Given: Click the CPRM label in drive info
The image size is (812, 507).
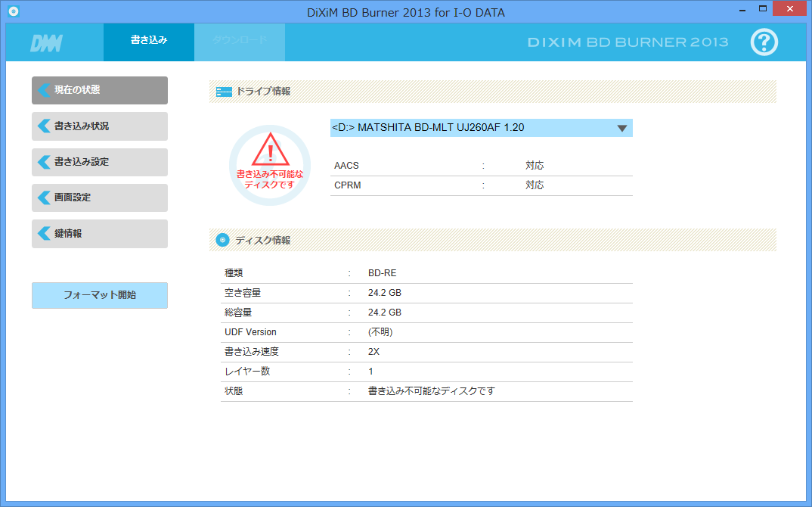Looking at the screenshot, I should (x=348, y=185).
